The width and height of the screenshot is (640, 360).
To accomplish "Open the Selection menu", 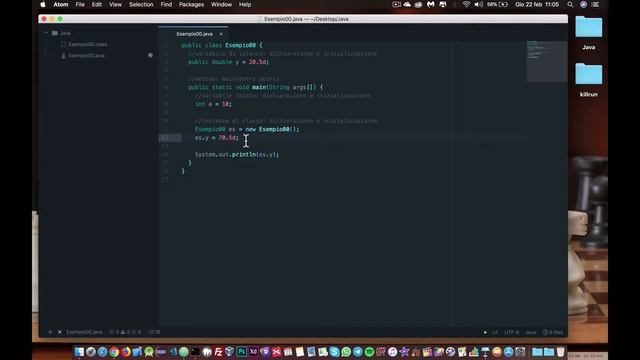I will pyautogui.click(x=141, y=4).
